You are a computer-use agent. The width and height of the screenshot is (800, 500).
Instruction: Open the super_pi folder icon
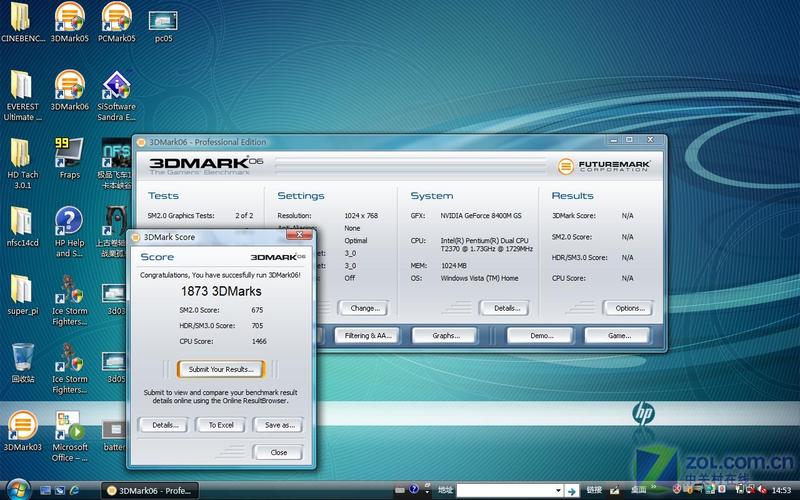(x=22, y=295)
